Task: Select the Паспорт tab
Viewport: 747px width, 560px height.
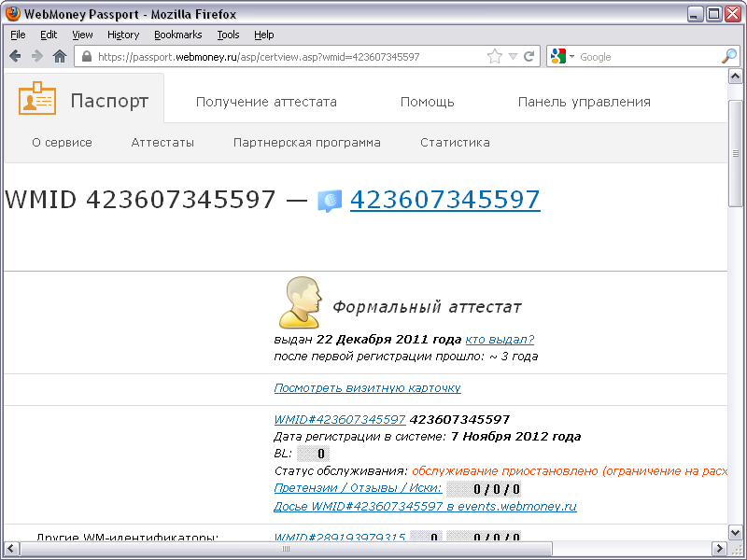Action: point(84,99)
